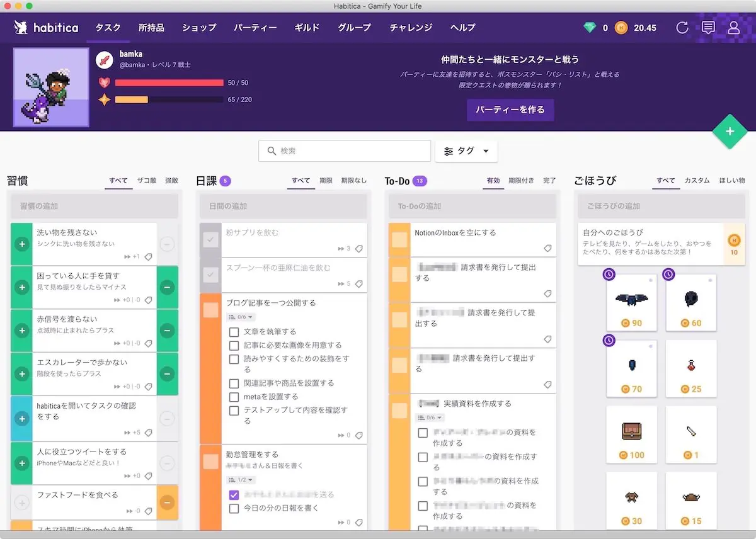Show ほしい物 rewards filter
This screenshot has height=539, width=756.
pos(732,181)
